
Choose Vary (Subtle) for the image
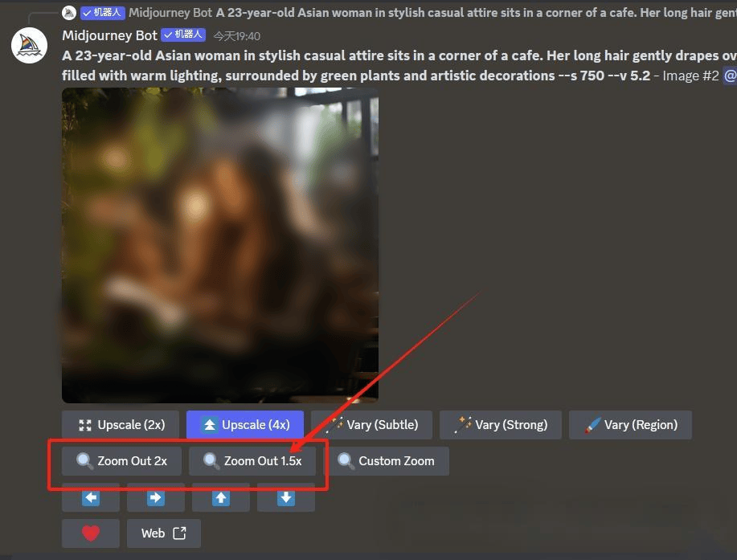click(371, 424)
